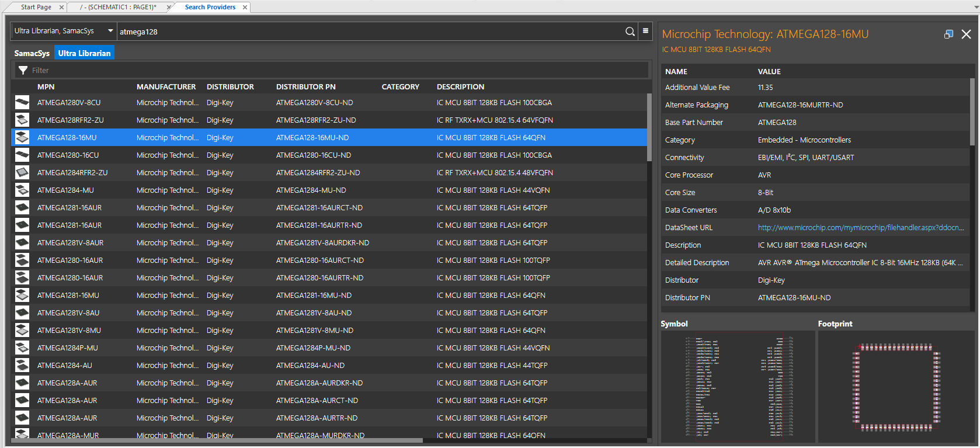This screenshot has height=448, width=980.
Task: Click part icon for ATMEGA1280-16CU row
Action: point(22,155)
